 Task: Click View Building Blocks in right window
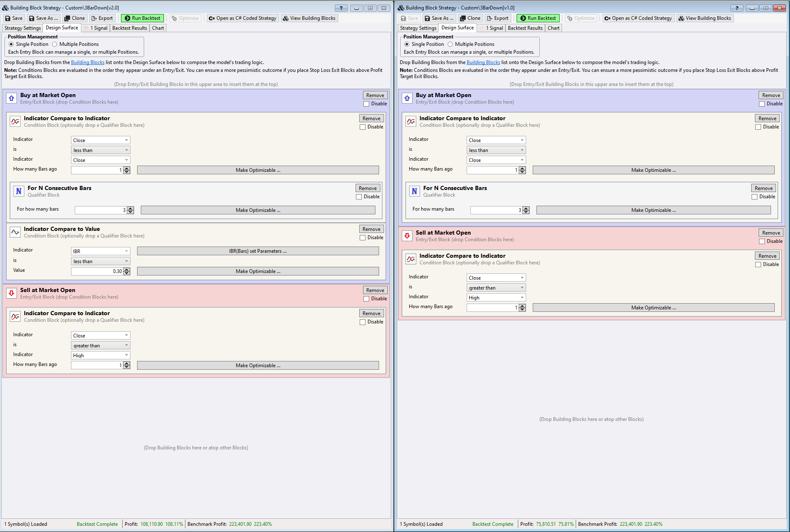coord(705,18)
